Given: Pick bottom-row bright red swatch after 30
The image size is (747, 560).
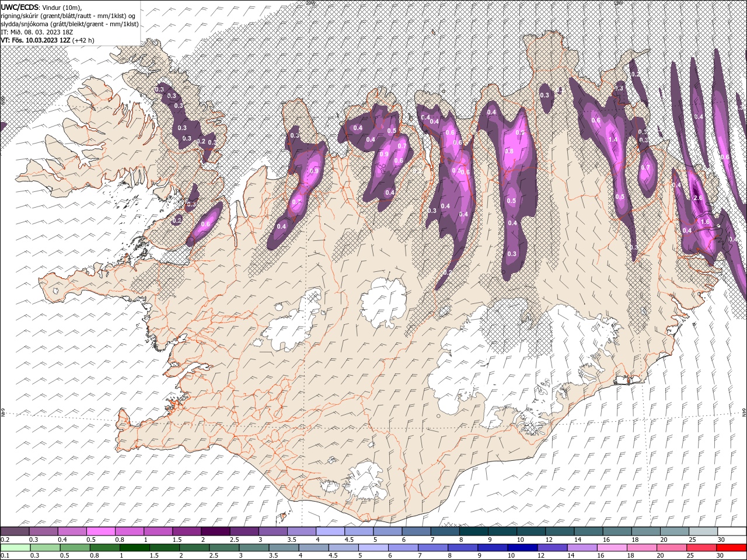Looking at the screenshot, I should point(732,548).
